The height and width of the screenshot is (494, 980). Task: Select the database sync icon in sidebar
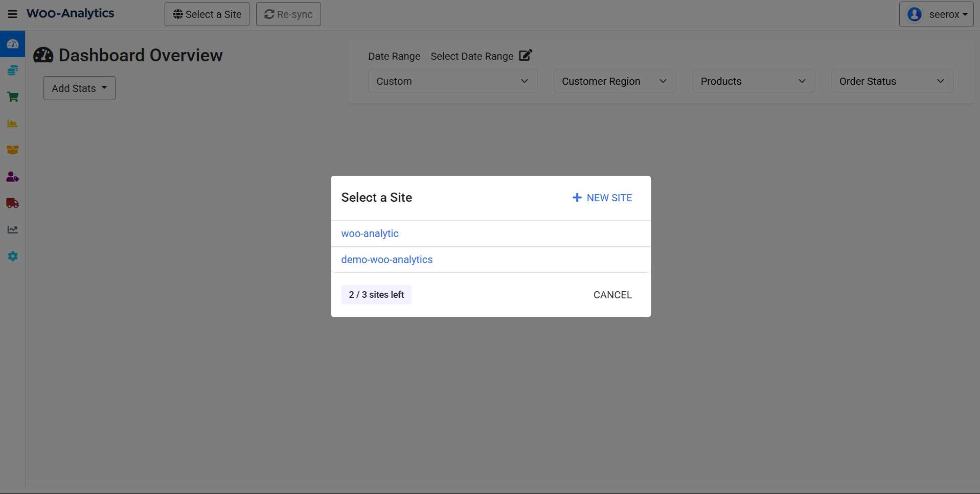pyautogui.click(x=12, y=70)
